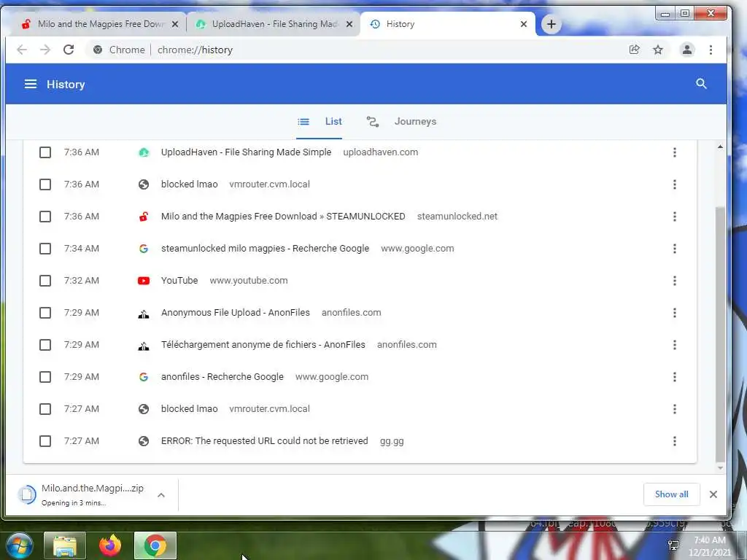This screenshot has height=560, width=747.
Task: Open anonfiles - Recherche Google link
Action: (222, 377)
